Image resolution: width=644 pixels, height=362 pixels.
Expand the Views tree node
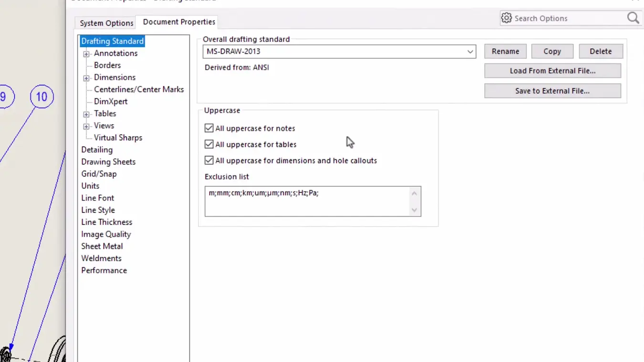[86, 126]
